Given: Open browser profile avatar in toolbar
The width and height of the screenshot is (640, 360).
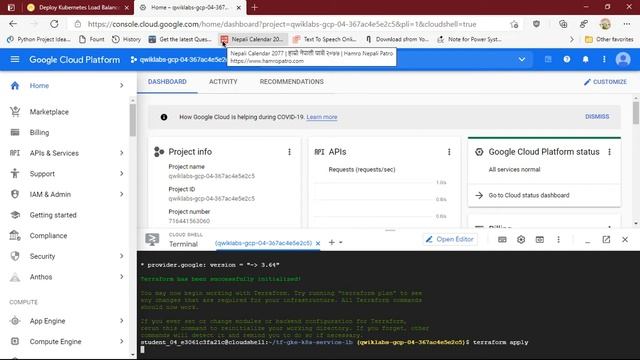Looking at the screenshot, I should pyautogui.click(x=605, y=24).
